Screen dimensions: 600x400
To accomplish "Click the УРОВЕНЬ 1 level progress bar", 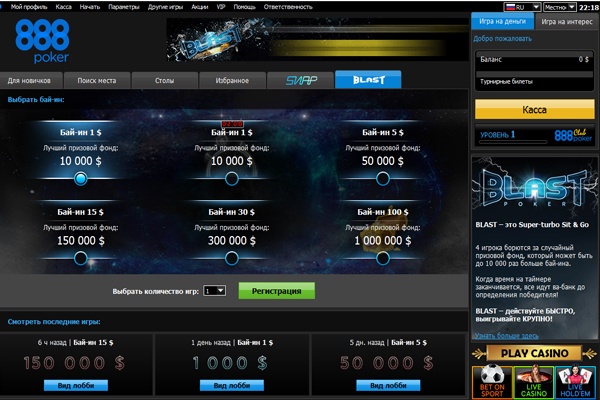I will (513, 142).
